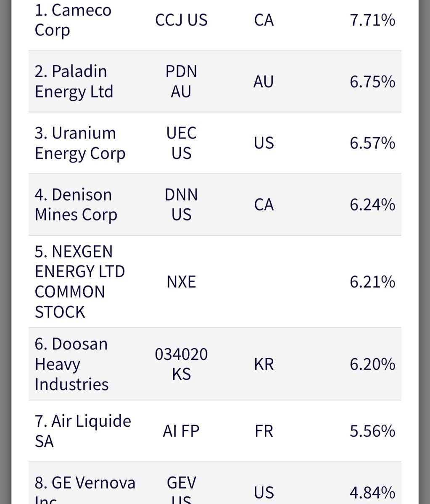Viewport: 430px width, 504px height.
Task: Open NEXGEN ENERGY LTD COMMON STOCK entry
Action: pyautogui.click(x=80, y=282)
